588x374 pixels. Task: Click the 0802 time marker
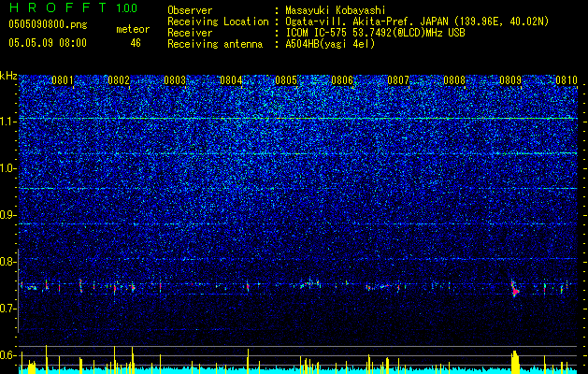click(x=119, y=80)
